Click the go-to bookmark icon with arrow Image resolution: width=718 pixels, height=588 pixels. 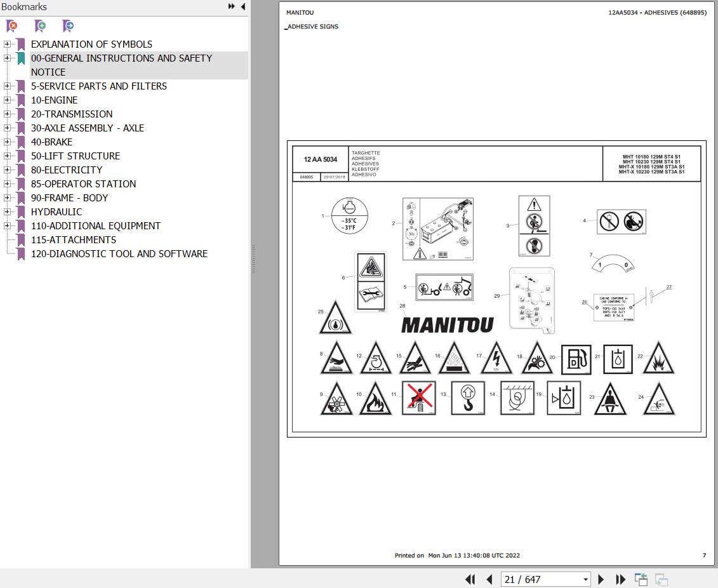tap(68, 26)
